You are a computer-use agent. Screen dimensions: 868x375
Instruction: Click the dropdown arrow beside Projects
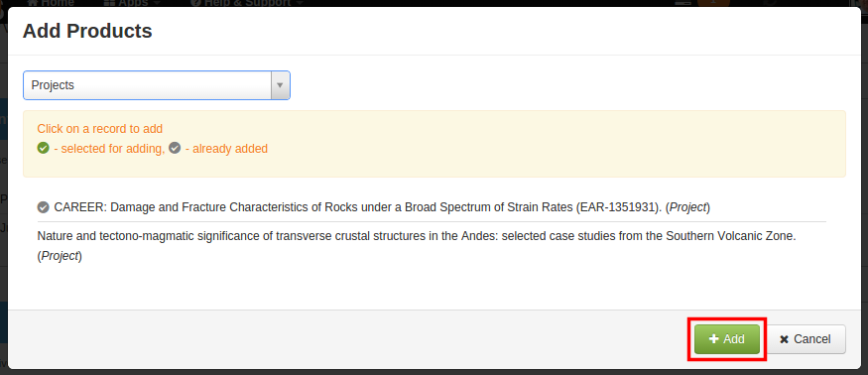tap(280, 85)
